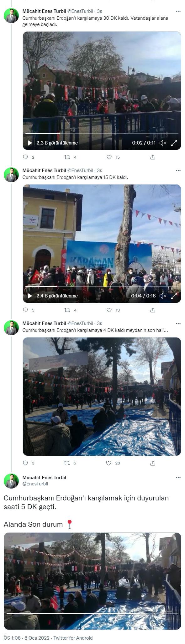Open Twitter for Android source link
185x644 pixels.
[73, 638]
